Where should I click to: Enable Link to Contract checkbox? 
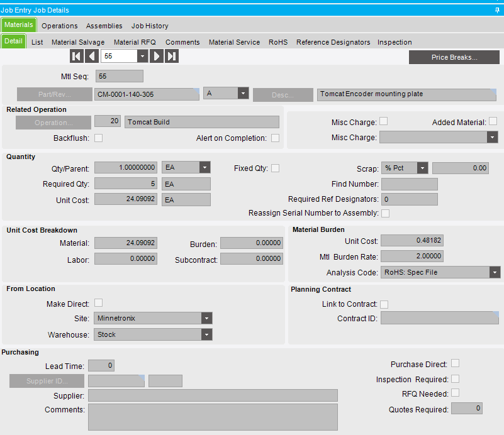point(384,304)
